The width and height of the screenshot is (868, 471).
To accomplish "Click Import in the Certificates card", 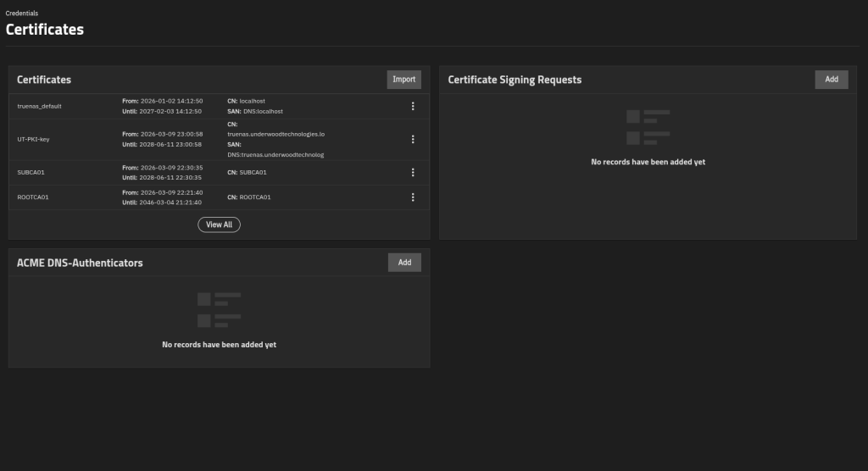I will click(403, 80).
